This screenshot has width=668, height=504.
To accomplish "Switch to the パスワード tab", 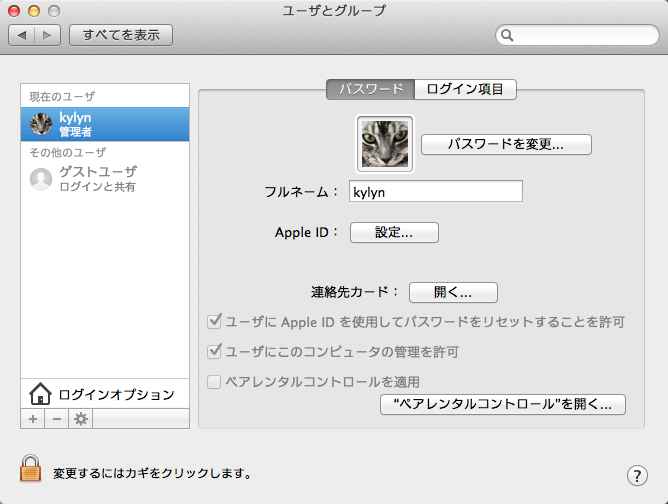I will [x=371, y=89].
